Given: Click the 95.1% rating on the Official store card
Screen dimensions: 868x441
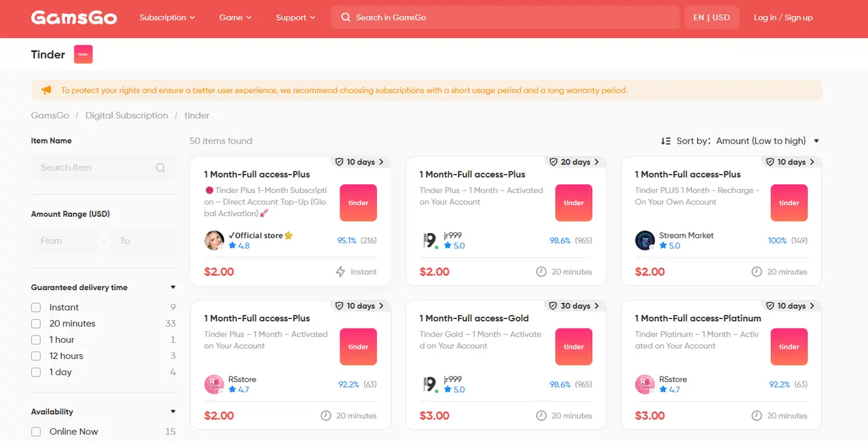Looking at the screenshot, I should pos(347,240).
